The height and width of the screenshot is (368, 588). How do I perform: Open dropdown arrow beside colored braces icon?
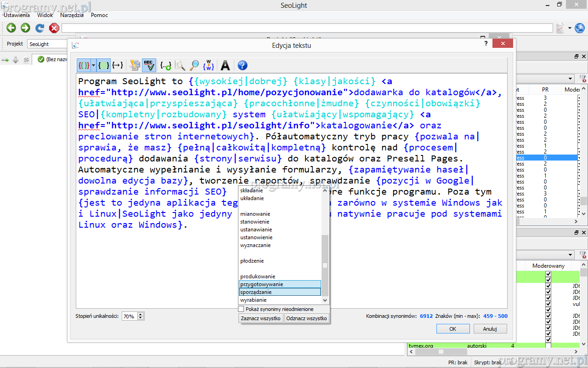point(93,65)
